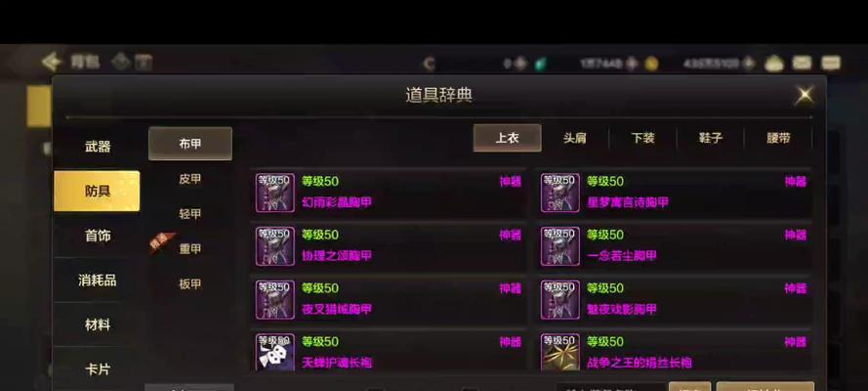This screenshot has height=391, width=868.
Task: Open the 幻雨彩晶胸甲 item icon
Action: point(275,193)
